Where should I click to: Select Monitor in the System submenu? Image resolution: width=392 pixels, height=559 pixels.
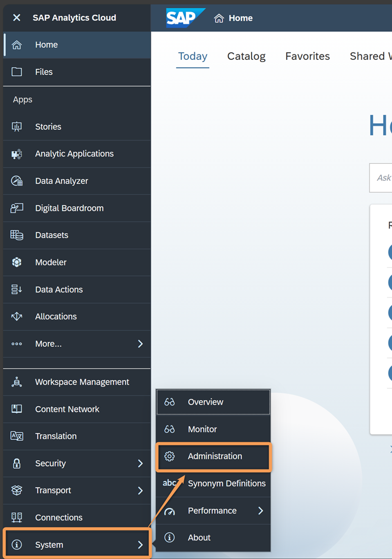(x=213, y=429)
